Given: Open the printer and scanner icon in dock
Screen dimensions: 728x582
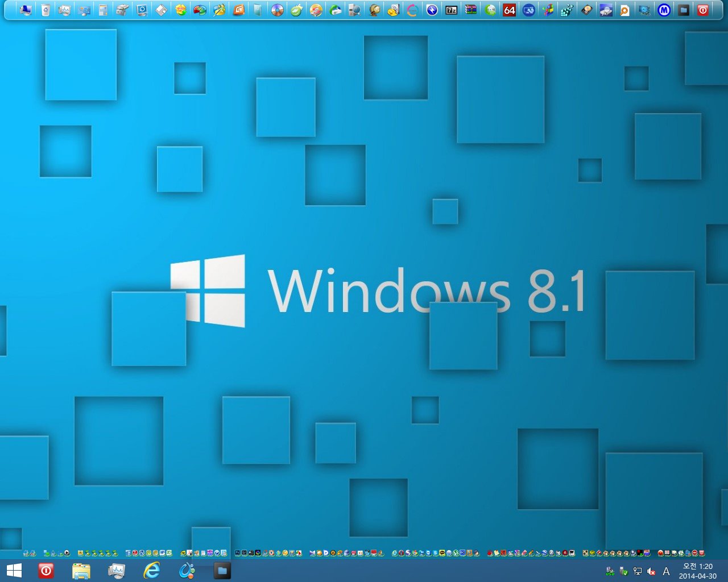Looking at the screenshot, I should click(x=122, y=10).
